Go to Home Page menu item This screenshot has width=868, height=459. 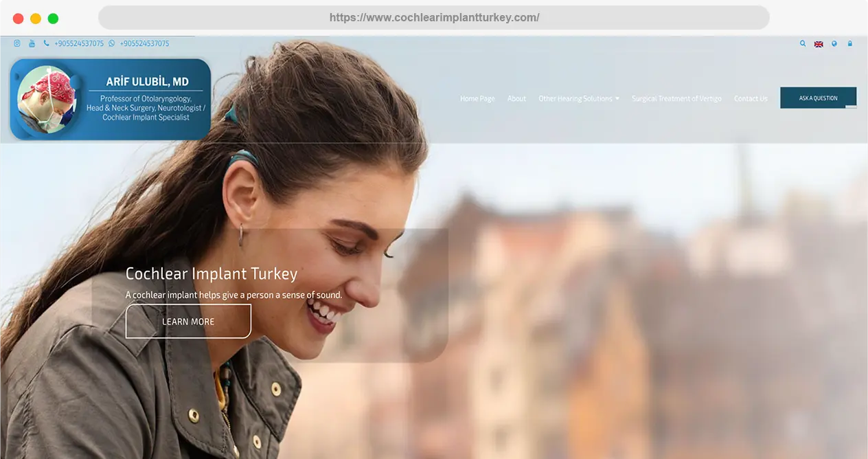click(477, 99)
